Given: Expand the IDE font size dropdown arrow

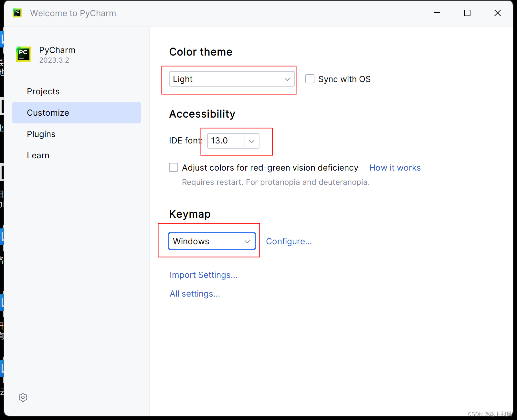Looking at the screenshot, I should pyautogui.click(x=252, y=141).
